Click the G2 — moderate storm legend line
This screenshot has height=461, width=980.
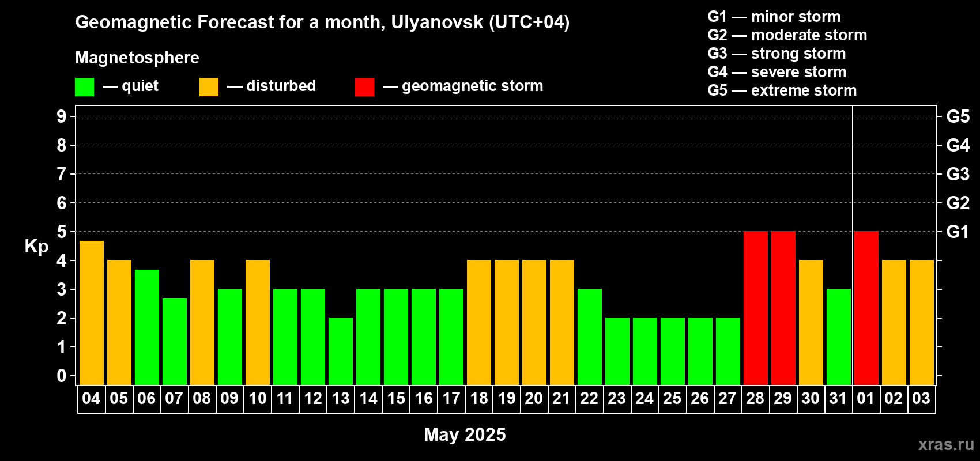coord(787,35)
